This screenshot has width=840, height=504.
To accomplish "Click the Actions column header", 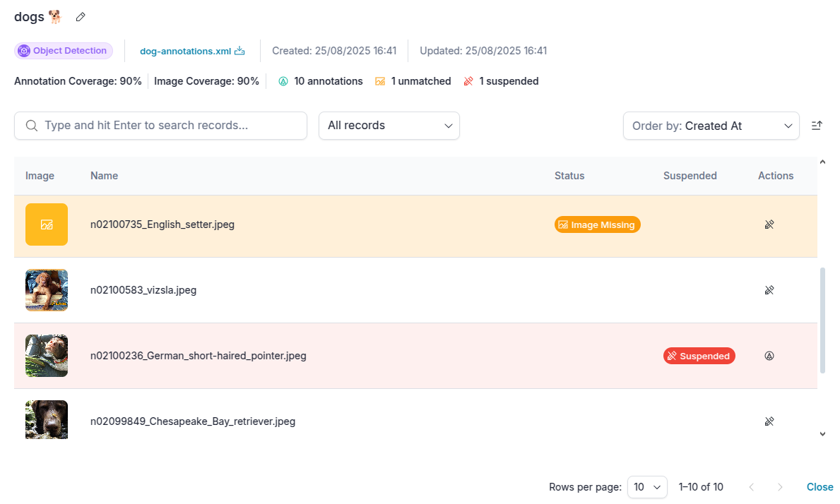I will point(776,176).
